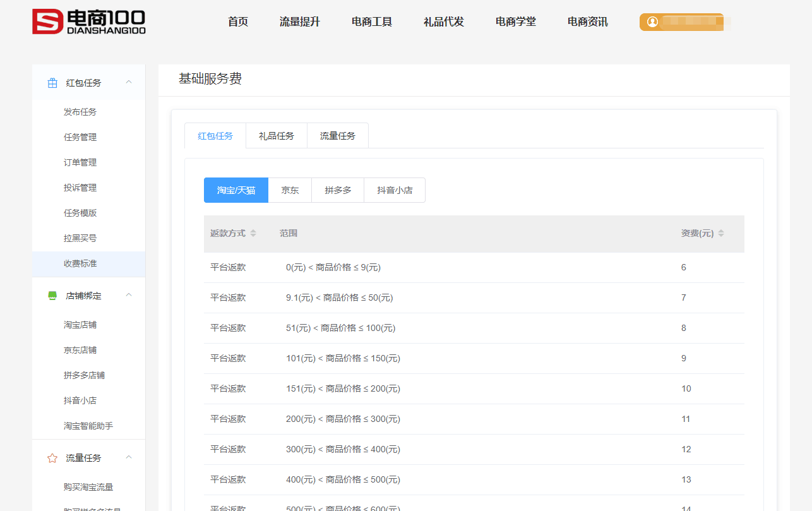Switch to the 礼品任务 tab
The width and height of the screenshot is (812, 511).
pos(277,136)
